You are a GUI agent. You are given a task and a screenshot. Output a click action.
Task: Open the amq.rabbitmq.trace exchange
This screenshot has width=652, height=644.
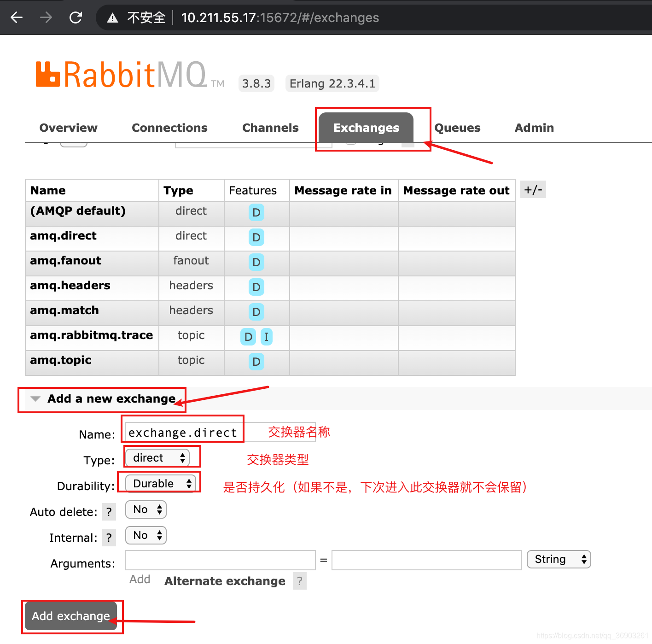91,335
